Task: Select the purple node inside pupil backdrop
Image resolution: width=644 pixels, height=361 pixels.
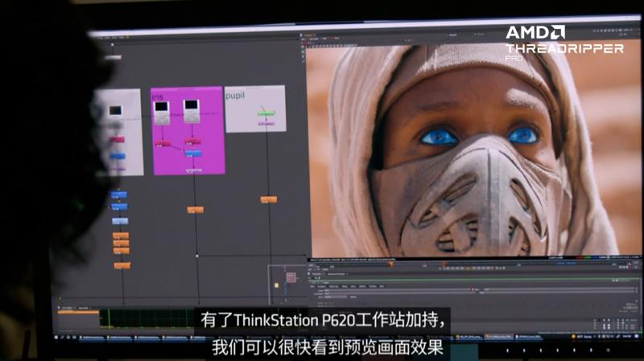Action: tap(266, 124)
